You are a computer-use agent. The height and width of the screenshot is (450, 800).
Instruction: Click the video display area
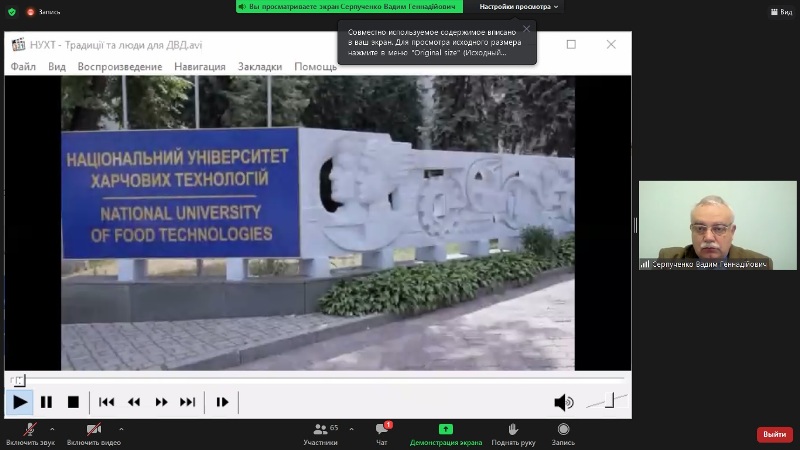coord(318,223)
